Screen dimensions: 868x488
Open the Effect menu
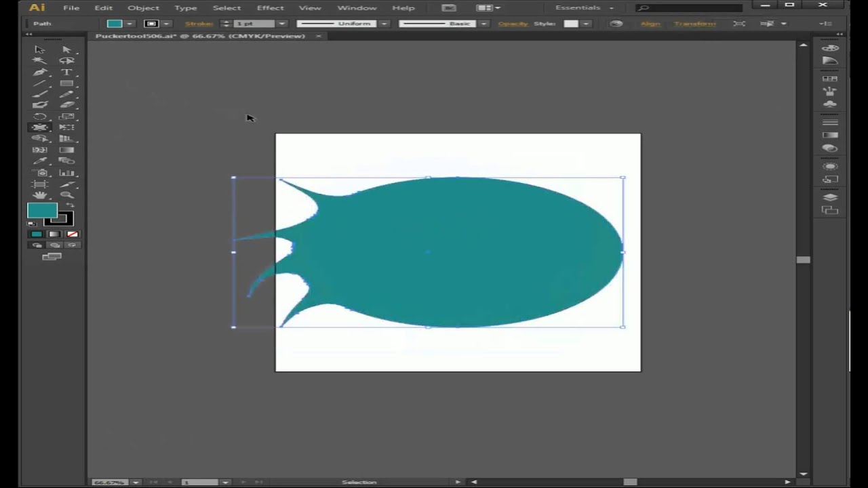click(x=270, y=7)
